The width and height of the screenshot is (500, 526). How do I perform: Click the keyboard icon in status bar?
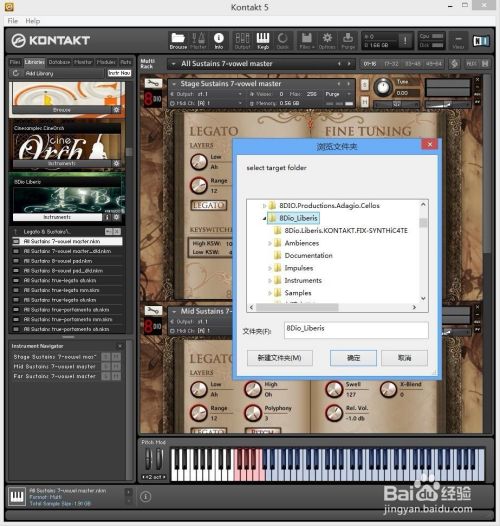(16, 496)
